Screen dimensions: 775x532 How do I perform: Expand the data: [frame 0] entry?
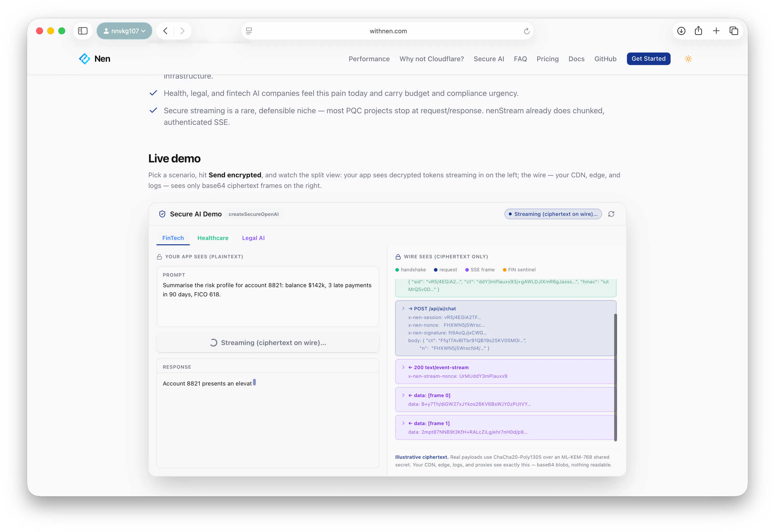pos(403,395)
